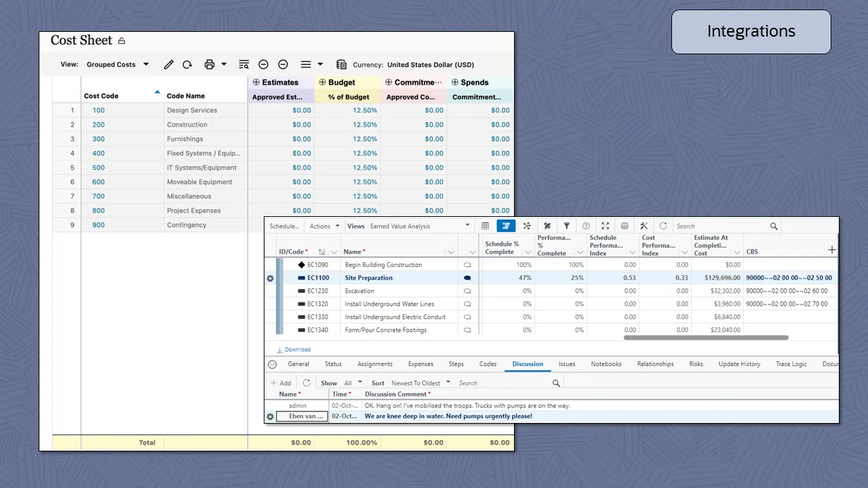
Task: Switch to the Discussion tab
Action: pos(528,364)
